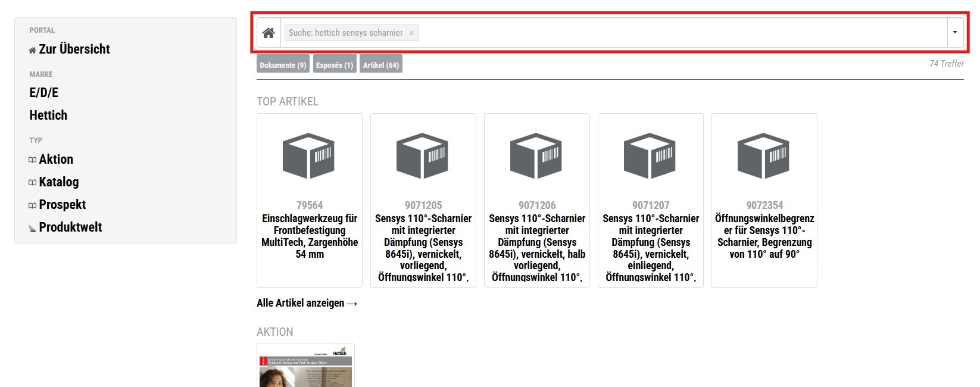
Task: Click package icon of article 9071206
Action: 537,156
